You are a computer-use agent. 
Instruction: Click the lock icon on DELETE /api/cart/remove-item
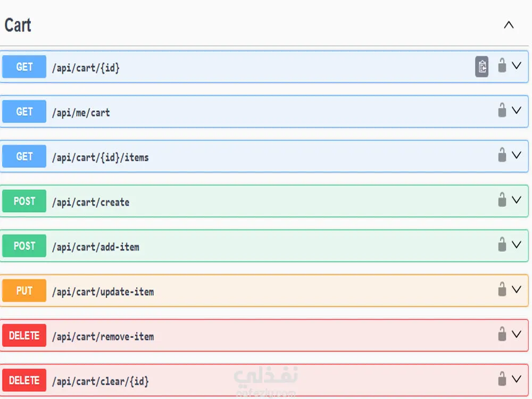pyautogui.click(x=502, y=334)
